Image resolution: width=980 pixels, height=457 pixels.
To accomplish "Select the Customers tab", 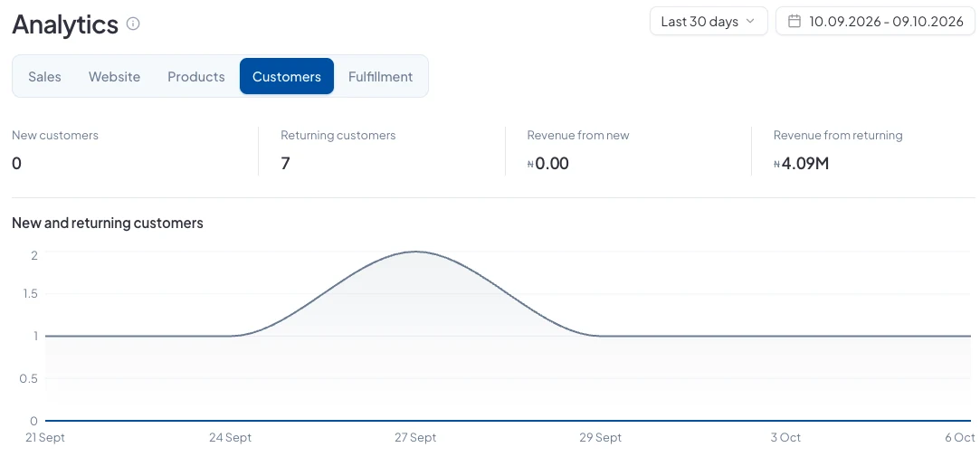I will (x=287, y=76).
